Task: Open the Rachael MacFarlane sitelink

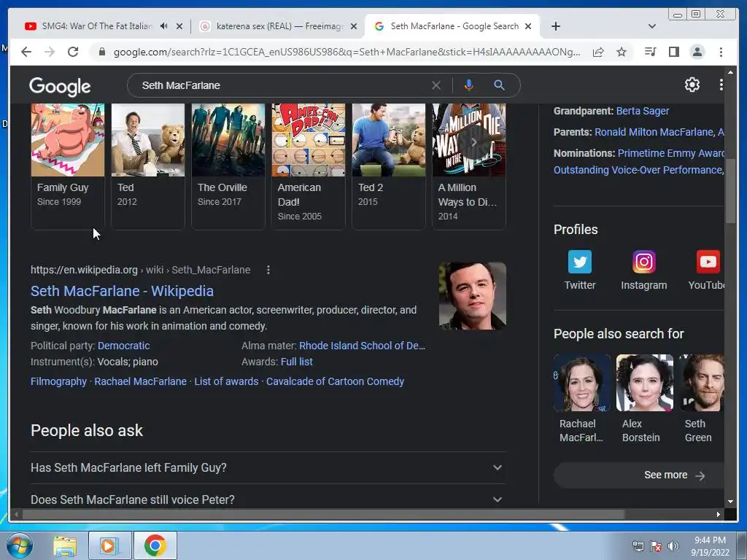Action: tap(140, 381)
